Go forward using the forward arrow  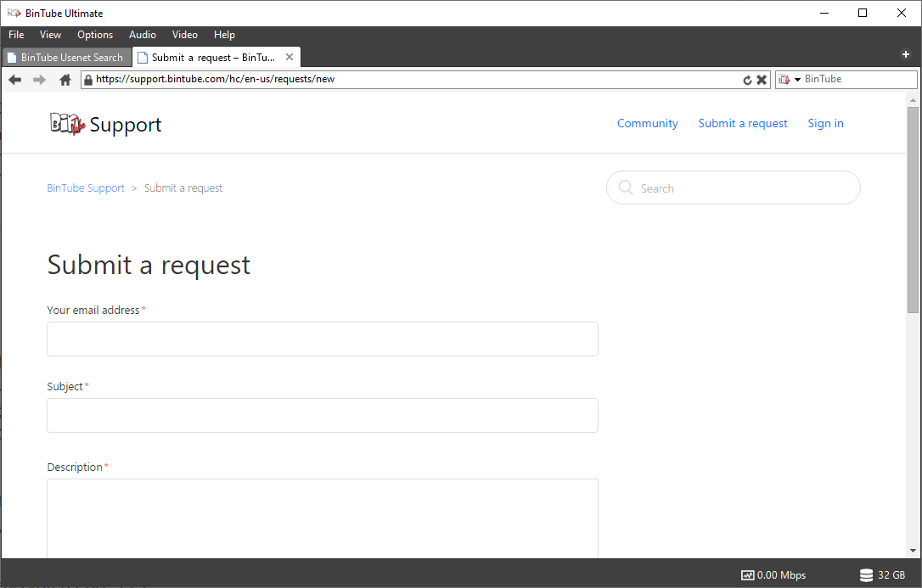[39, 79]
